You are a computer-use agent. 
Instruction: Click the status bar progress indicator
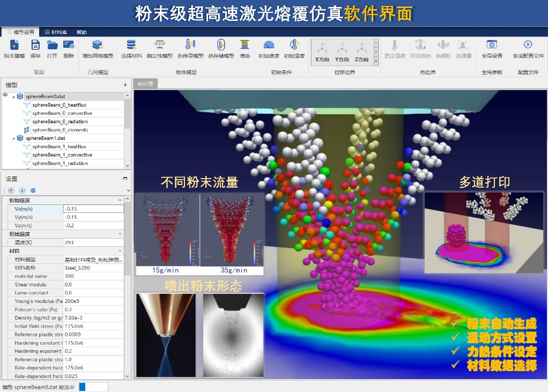coord(93,387)
